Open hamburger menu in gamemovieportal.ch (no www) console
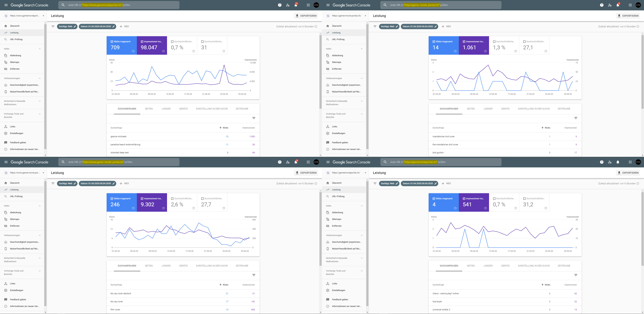The width and height of the screenshot is (644, 314). coord(328,162)
